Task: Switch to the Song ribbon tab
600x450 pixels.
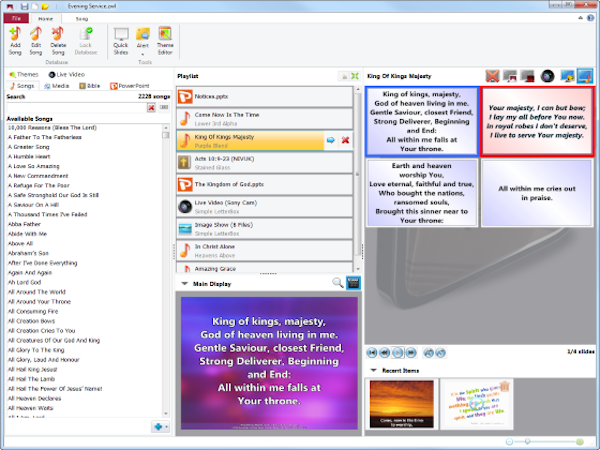Action: (x=82, y=19)
